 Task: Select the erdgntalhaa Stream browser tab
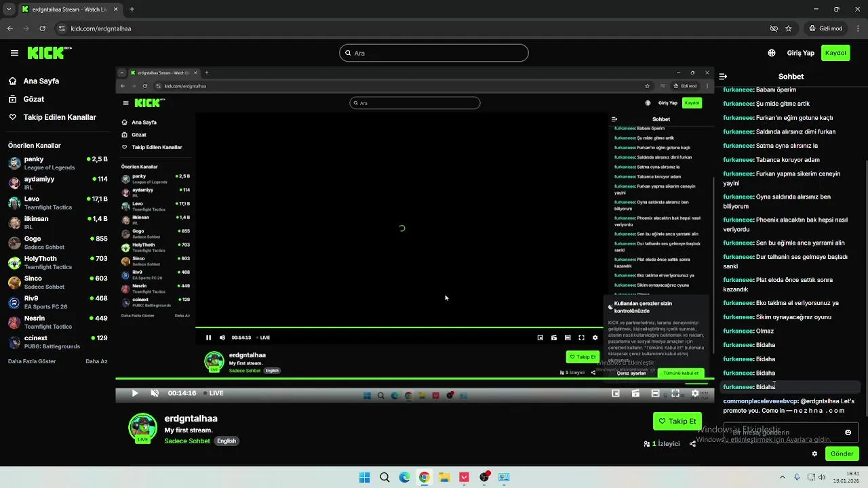[70, 9]
